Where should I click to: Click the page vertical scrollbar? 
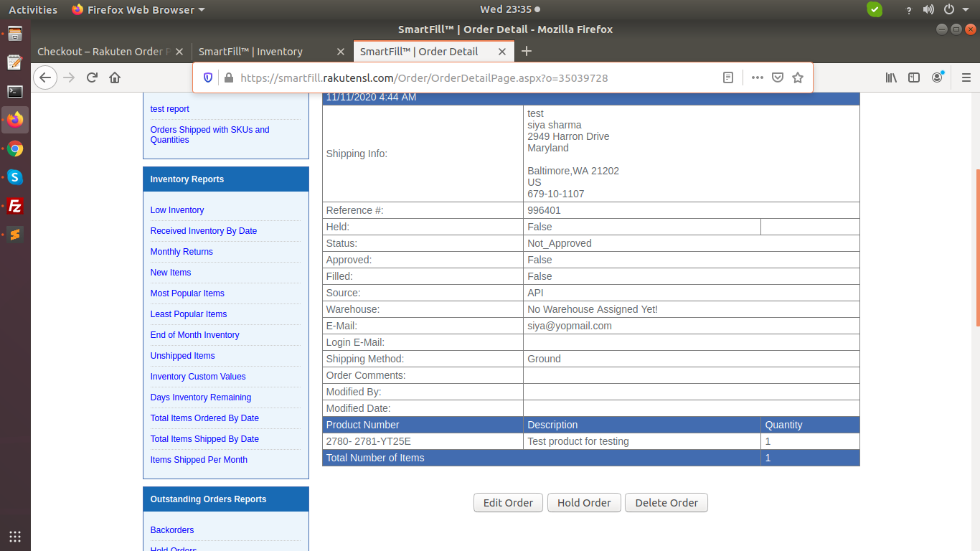point(976,248)
